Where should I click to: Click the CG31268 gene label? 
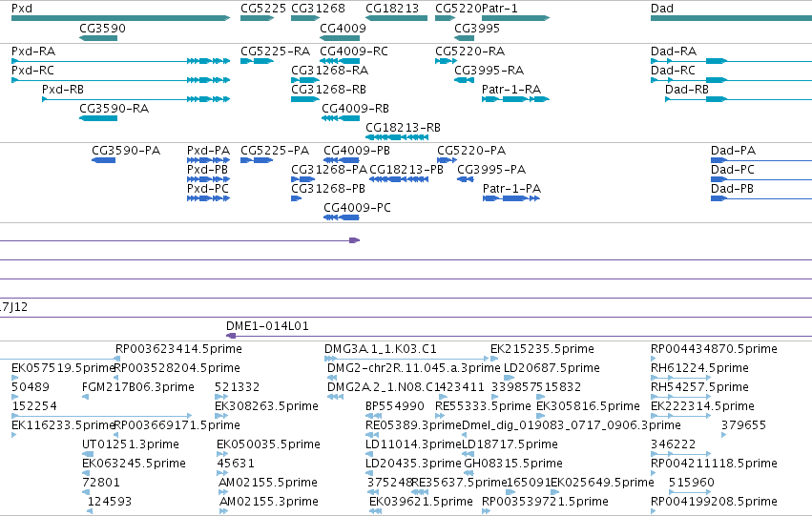point(318,9)
